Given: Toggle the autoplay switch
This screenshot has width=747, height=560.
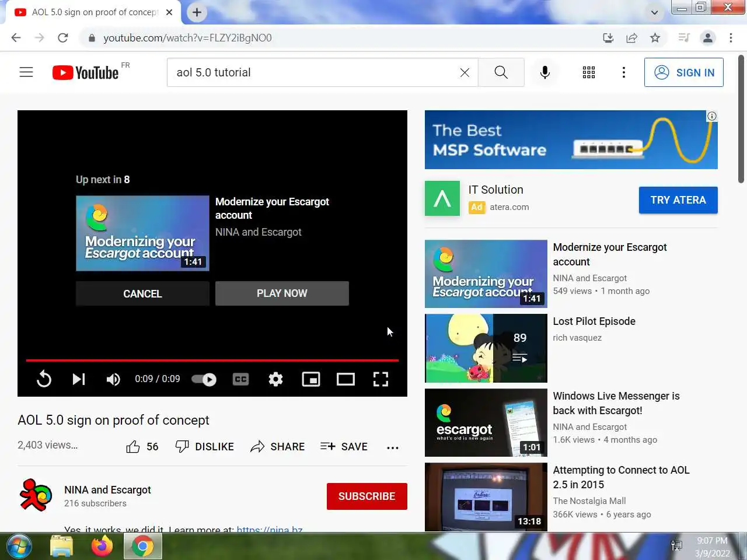Looking at the screenshot, I should 204,379.
